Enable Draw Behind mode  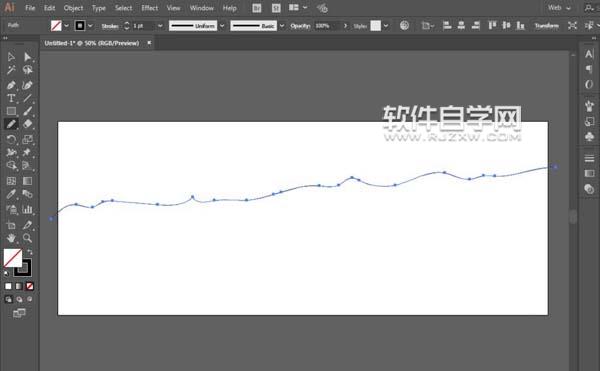point(19,299)
